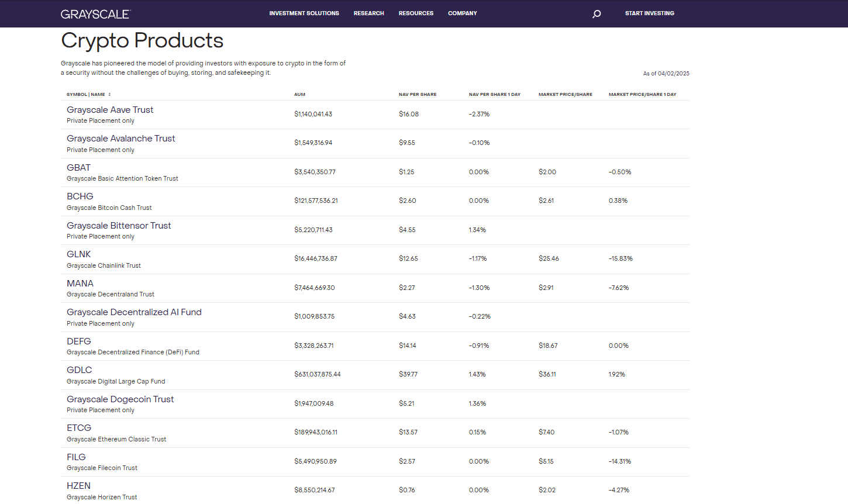Select market price $36.11
Image resolution: width=848 pixels, height=504 pixels.
tap(547, 374)
